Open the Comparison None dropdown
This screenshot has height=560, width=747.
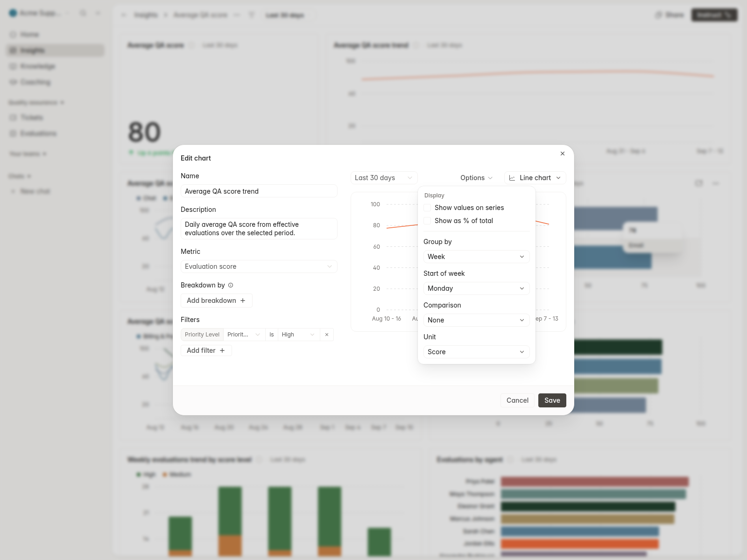(x=477, y=320)
